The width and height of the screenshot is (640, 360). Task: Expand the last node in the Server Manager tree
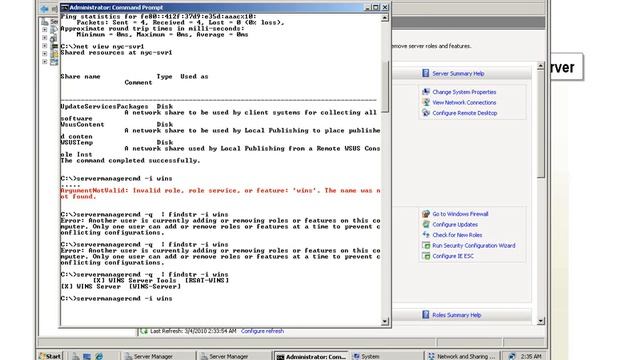[x=44, y=62]
